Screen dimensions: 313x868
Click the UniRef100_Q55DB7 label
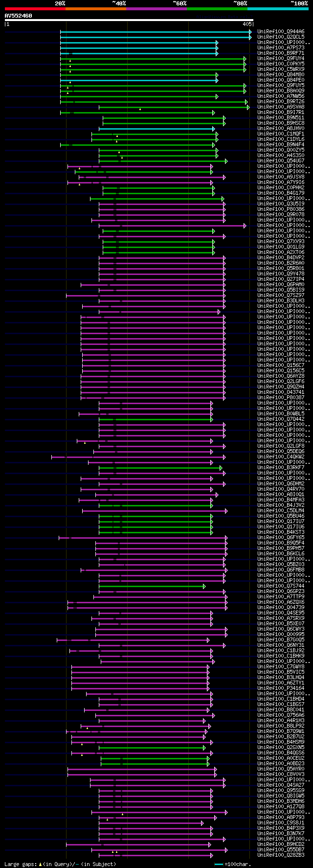click(x=281, y=850)
